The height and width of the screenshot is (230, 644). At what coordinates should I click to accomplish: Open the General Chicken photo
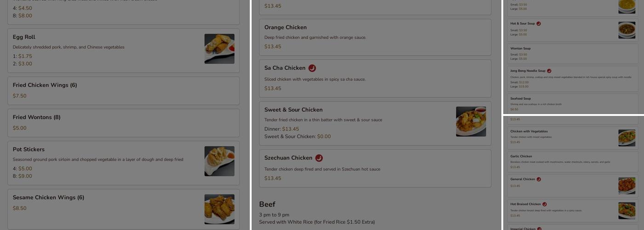pyautogui.click(x=627, y=186)
